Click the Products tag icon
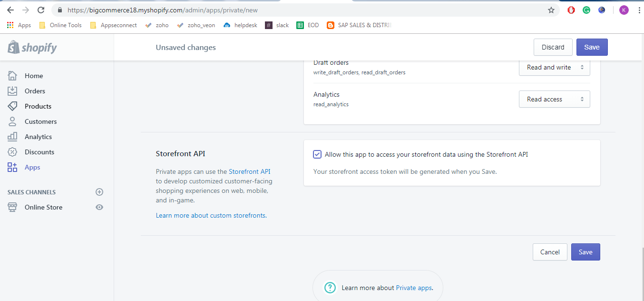 (12, 106)
